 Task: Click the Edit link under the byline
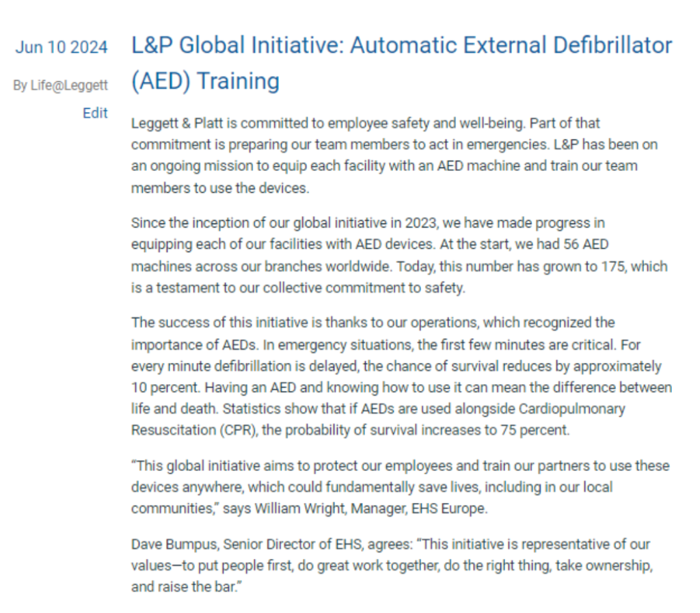(x=95, y=113)
